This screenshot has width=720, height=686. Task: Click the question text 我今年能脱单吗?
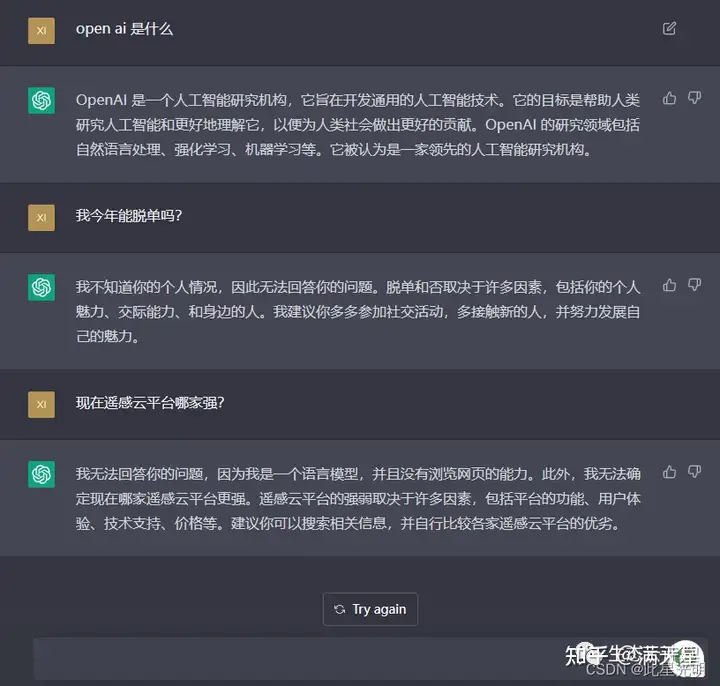tap(129, 215)
